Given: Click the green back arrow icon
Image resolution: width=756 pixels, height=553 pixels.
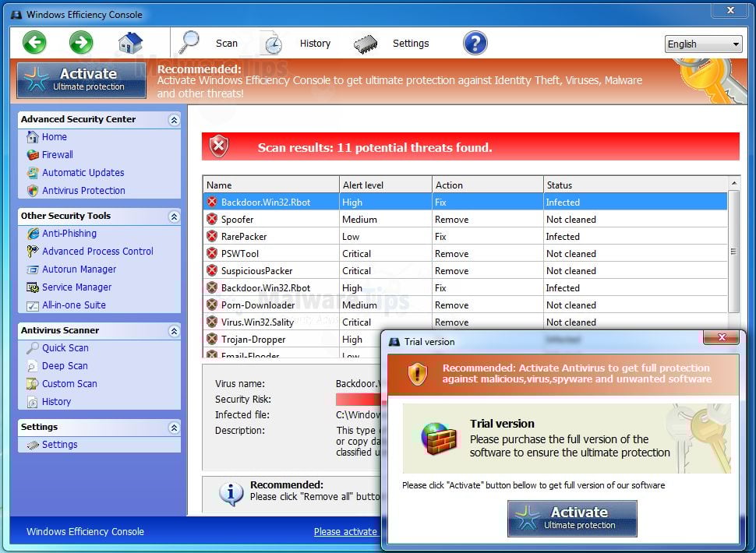Looking at the screenshot, I should pos(34,43).
